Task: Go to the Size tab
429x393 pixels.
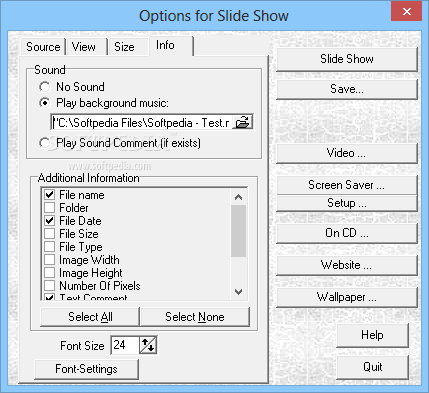Action: click(124, 47)
